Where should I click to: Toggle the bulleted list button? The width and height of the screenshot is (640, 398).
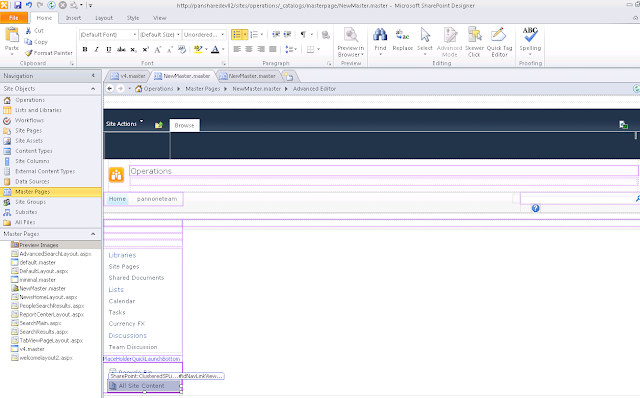coord(237,35)
